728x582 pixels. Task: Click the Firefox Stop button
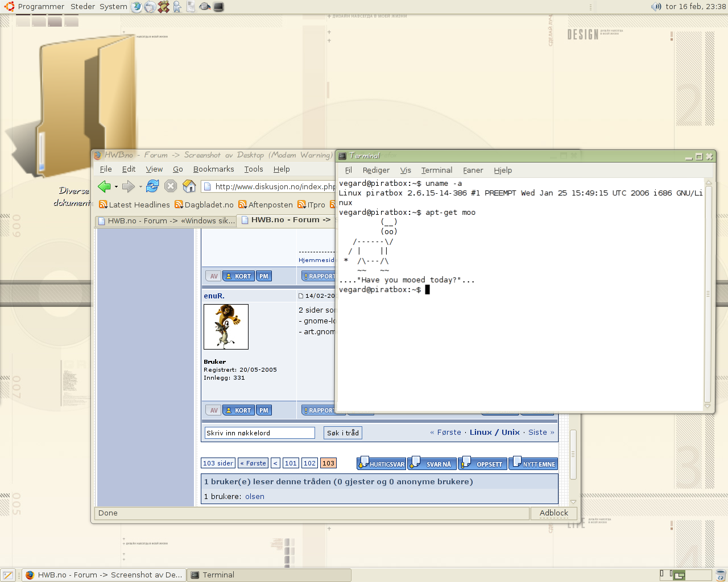(171, 186)
